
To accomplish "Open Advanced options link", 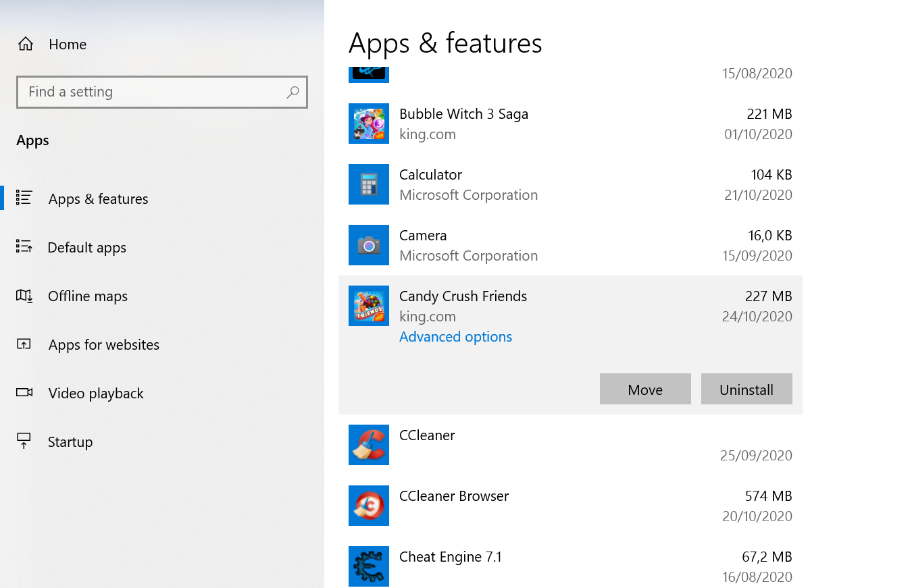I will tap(456, 336).
